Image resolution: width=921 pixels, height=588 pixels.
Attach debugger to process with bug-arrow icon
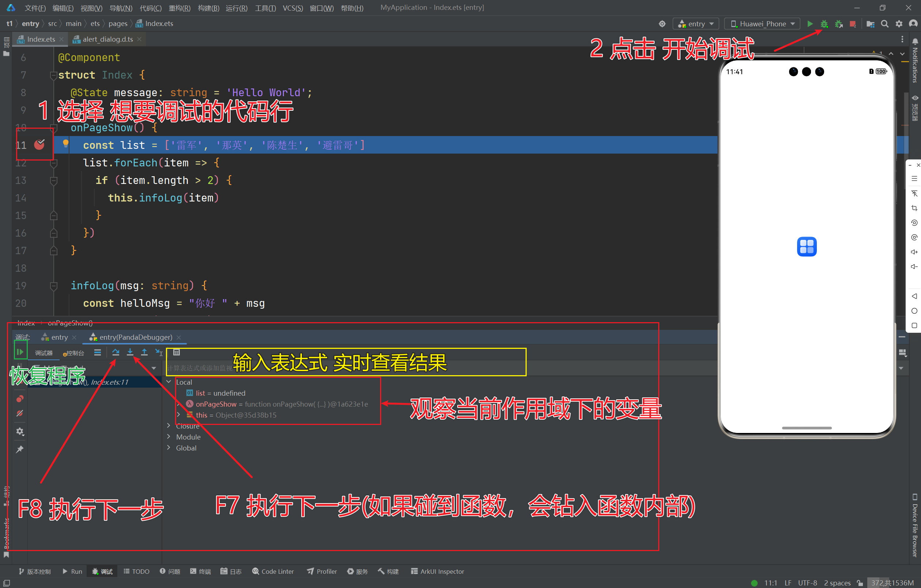(839, 24)
